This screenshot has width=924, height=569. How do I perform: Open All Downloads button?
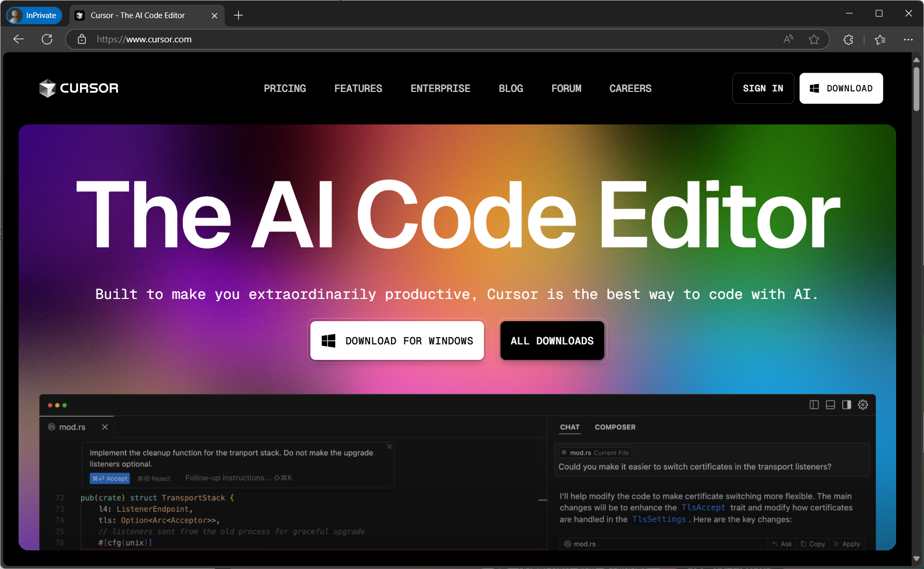tap(552, 341)
